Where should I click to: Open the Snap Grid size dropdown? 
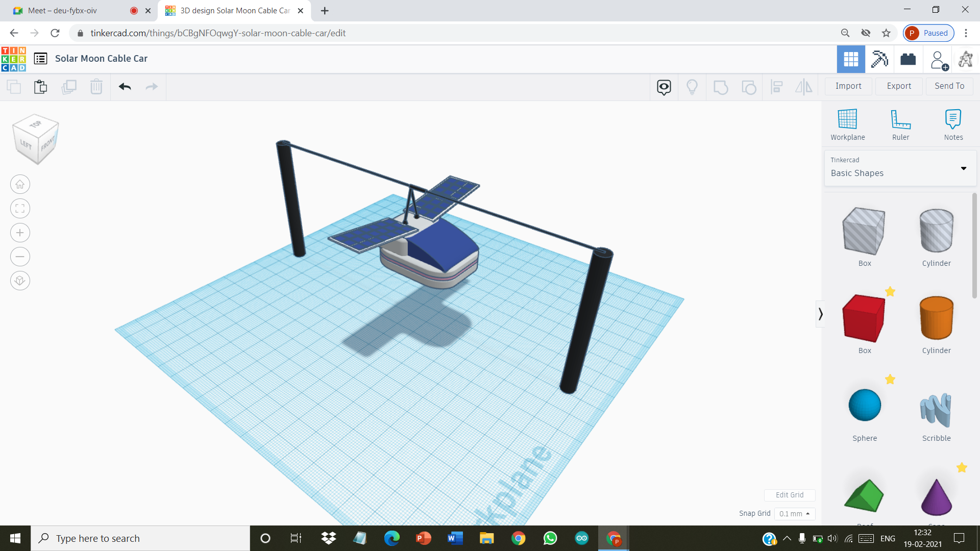[x=794, y=514]
